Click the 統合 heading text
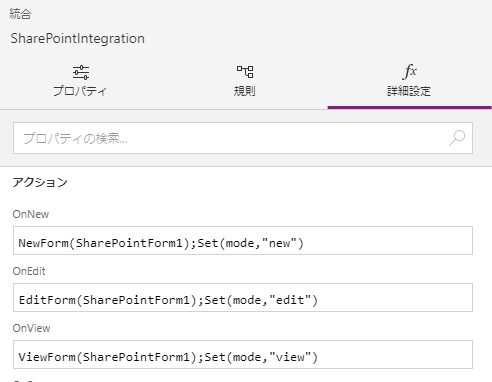Image resolution: width=492 pixels, height=382 pixels. tap(20, 14)
